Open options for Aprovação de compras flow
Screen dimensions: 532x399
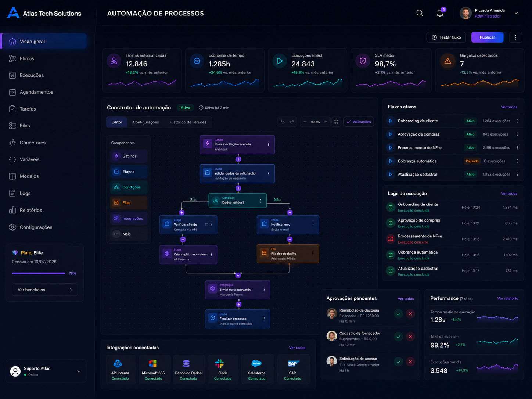click(x=517, y=134)
